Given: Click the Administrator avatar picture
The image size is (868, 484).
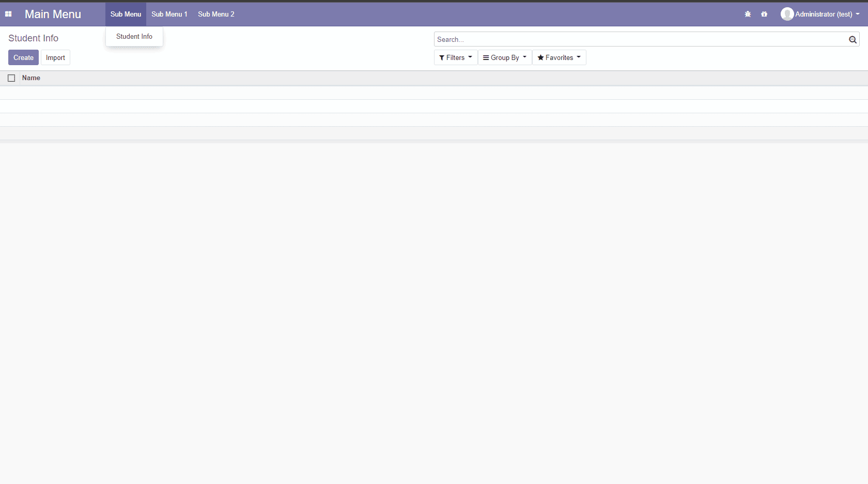Looking at the screenshot, I should click(x=787, y=14).
